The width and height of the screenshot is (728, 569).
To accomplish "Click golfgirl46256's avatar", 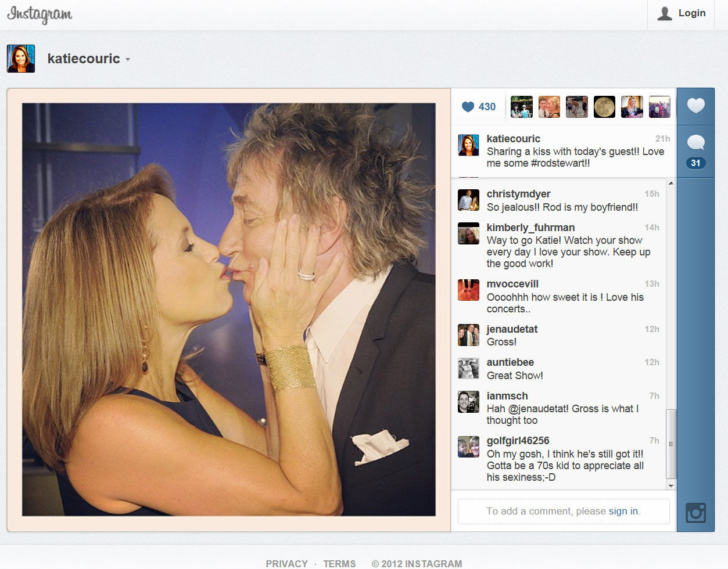I will click(x=468, y=446).
